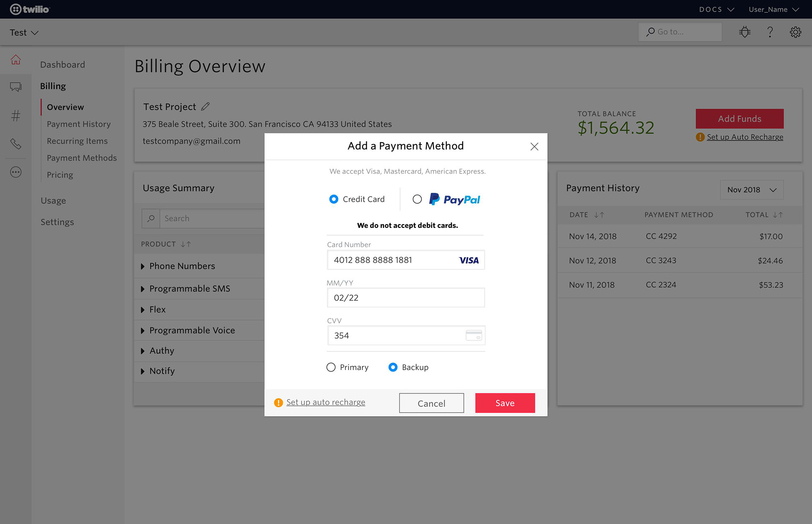Screen dimensions: 812x524
Task: Edit Test Project name with pencil icon
Action: pyautogui.click(x=206, y=107)
